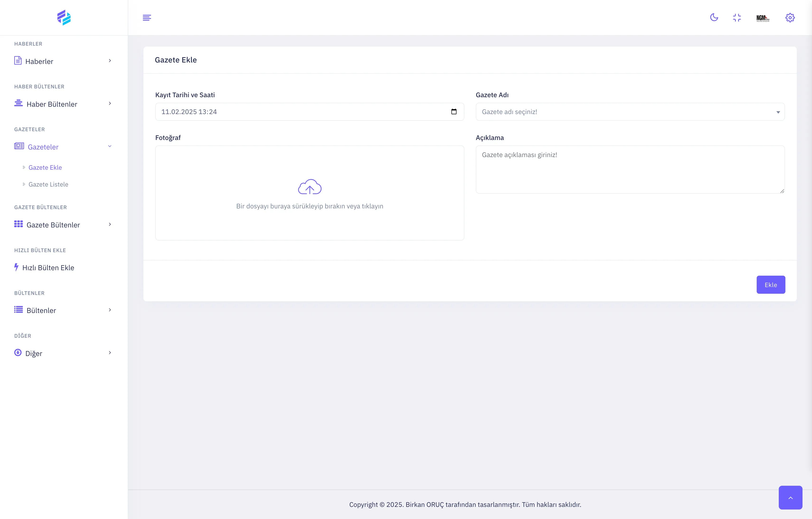The height and width of the screenshot is (519, 812).
Task: Click the app logo in the sidebar
Action: [64, 18]
